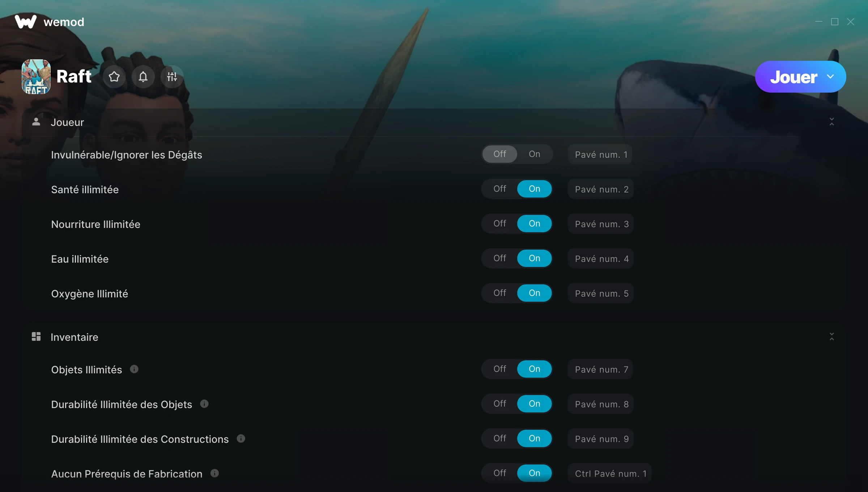The image size is (868, 492).
Task: Click the info icon beside Objets Illimités
Action: pyautogui.click(x=134, y=369)
